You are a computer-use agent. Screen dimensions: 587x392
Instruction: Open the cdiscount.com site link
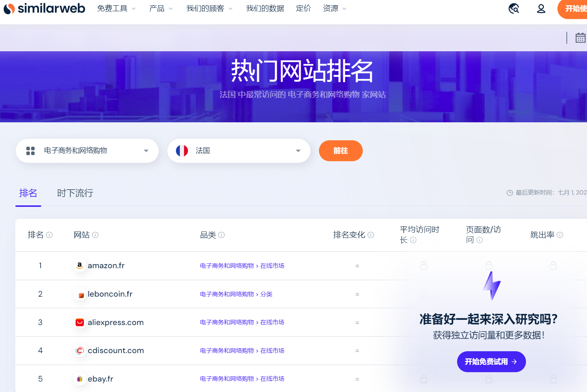point(116,350)
